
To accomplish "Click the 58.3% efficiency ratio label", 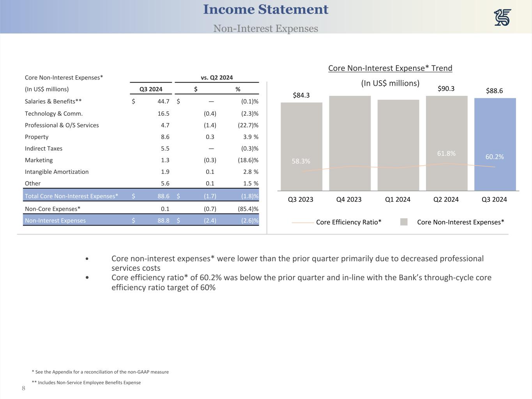I will (x=301, y=161).
